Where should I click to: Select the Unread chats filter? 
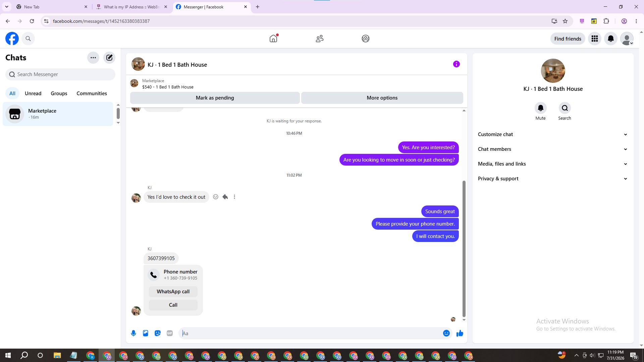click(33, 94)
